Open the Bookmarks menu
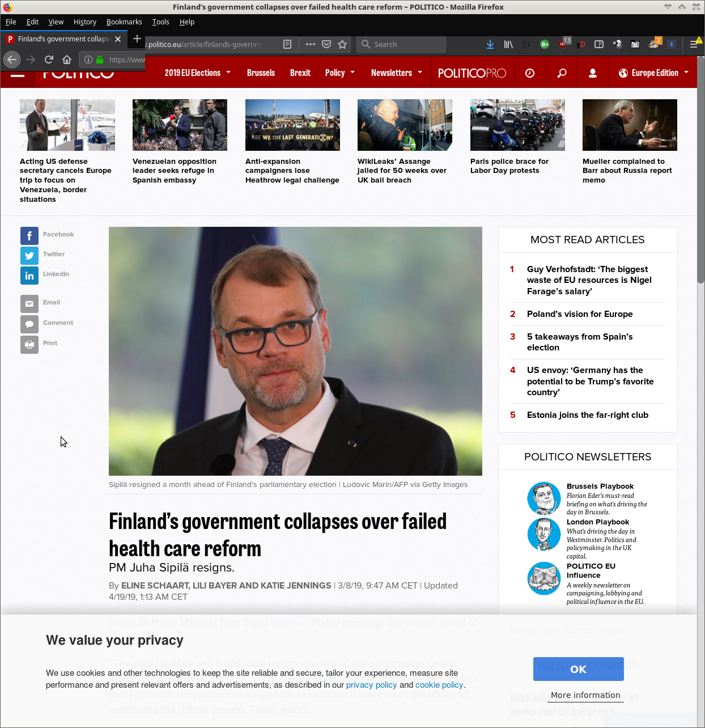 click(124, 22)
